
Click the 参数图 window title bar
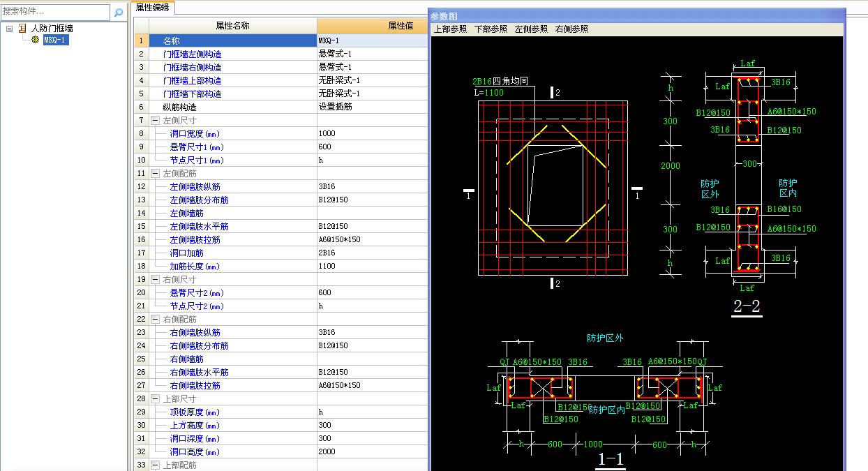pos(636,16)
